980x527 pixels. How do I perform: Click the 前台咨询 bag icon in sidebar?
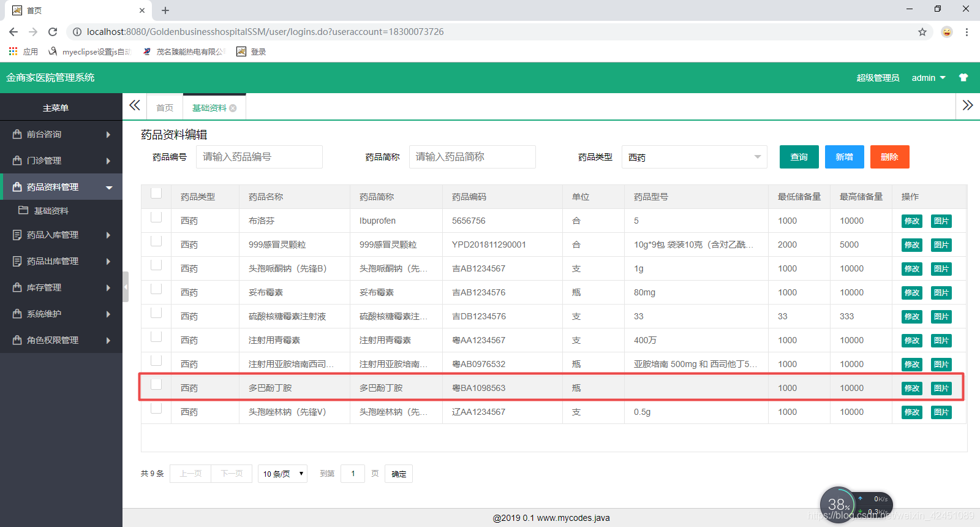coord(17,134)
